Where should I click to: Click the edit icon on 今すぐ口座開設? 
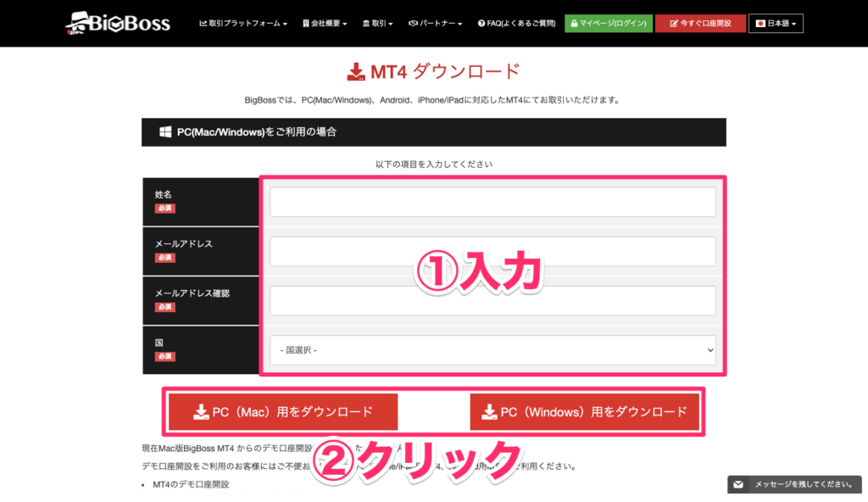[x=674, y=23]
